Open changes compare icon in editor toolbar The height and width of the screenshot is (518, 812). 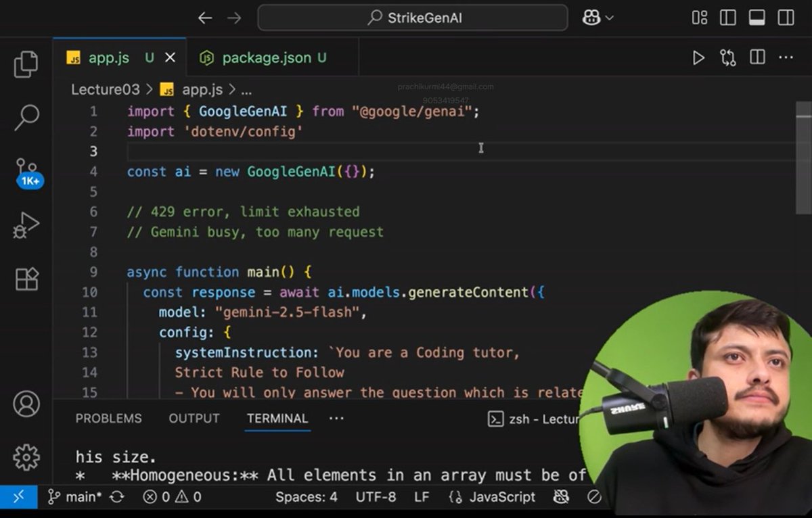[x=728, y=58]
